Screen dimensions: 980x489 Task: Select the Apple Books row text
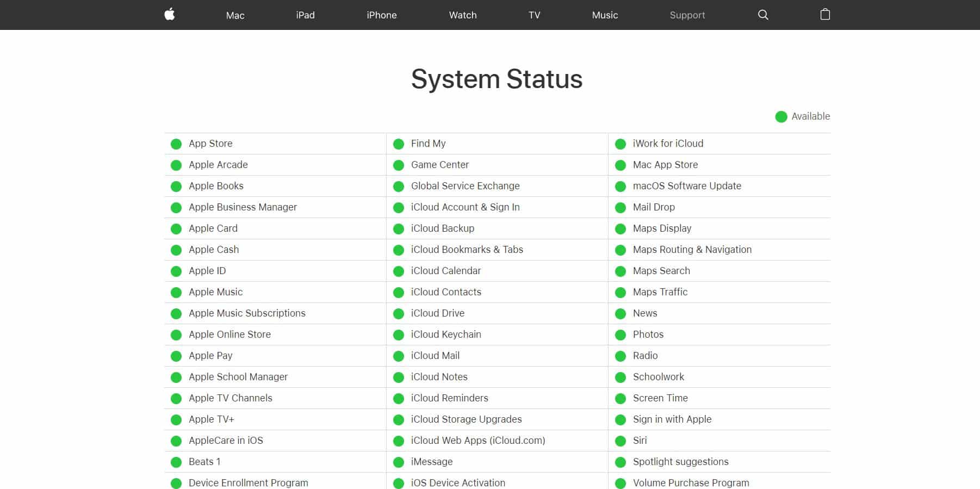216,186
